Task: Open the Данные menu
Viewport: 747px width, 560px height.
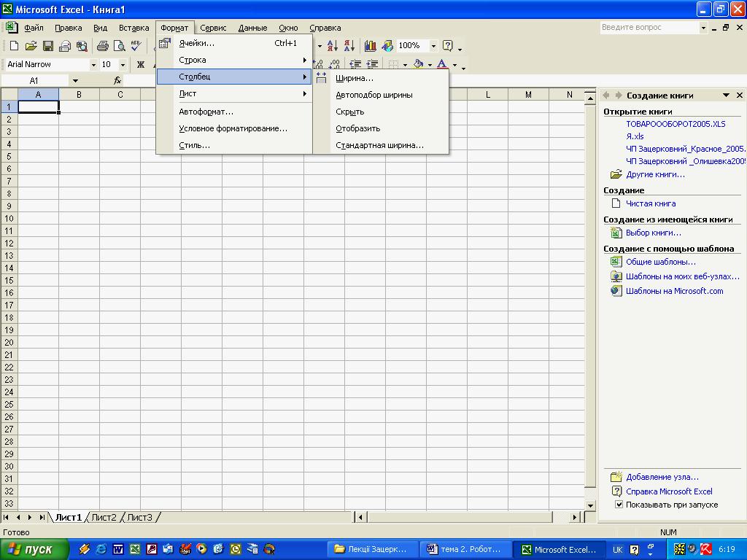Action: pos(252,28)
